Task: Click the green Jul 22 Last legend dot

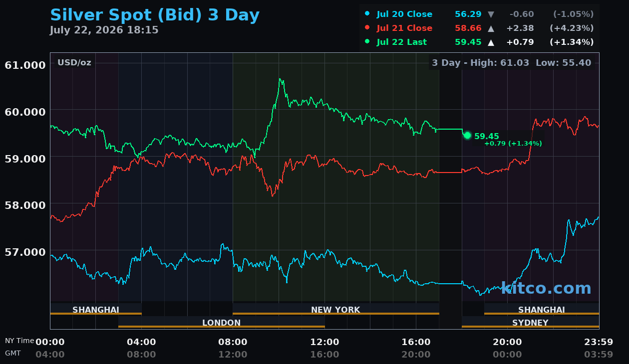Action: (x=367, y=42)
